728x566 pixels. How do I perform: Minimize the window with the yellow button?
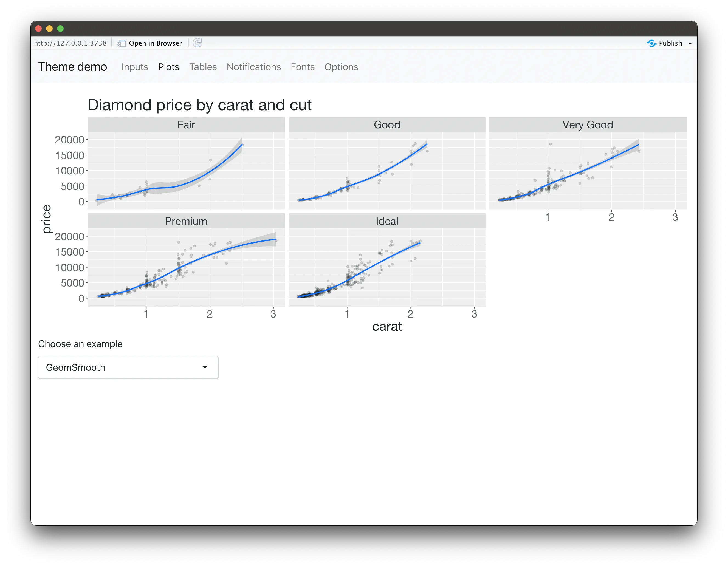pos(49,29)
